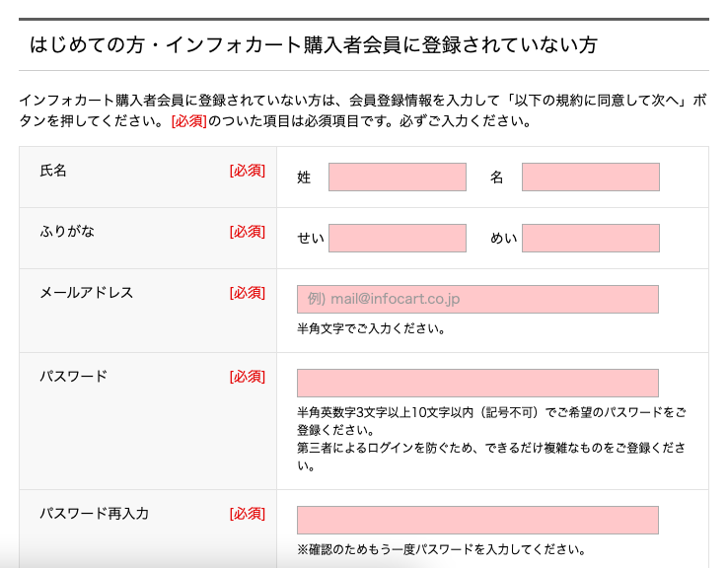Click the パスワード再入力 row label
Screen dimensions: 728x568
click(94, 514)
